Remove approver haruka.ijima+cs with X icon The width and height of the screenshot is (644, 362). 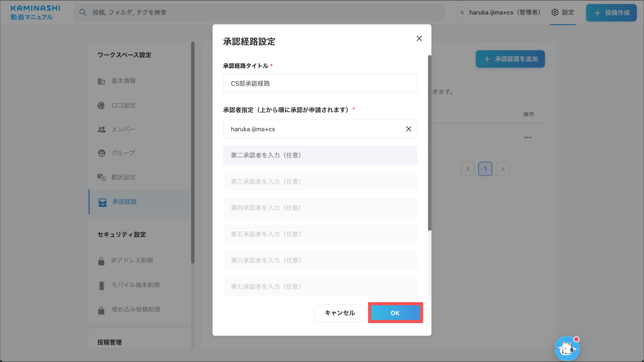pyautogui.click(x=408, y=129)
